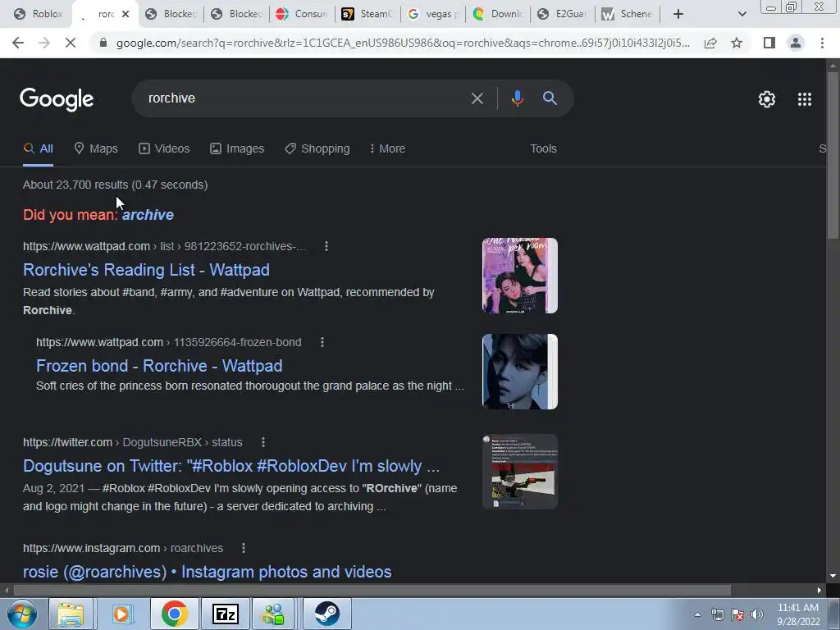Open the messenger people icon in taskbar
840x630 pixels.
pos(274,614)
